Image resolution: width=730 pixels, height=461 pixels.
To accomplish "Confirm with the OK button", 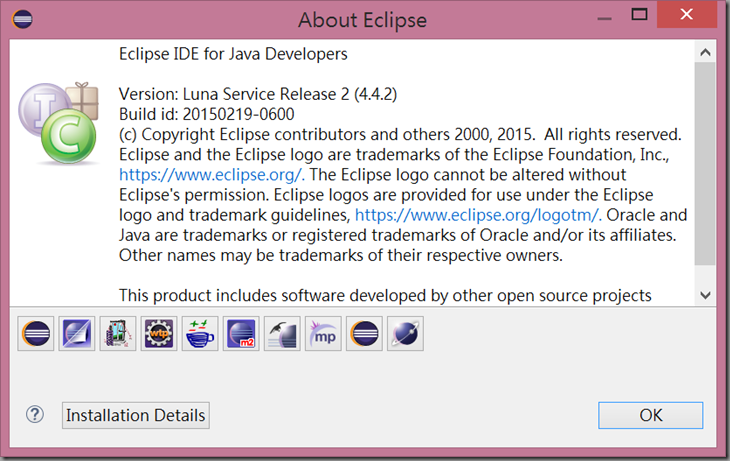I will [650, 415].
